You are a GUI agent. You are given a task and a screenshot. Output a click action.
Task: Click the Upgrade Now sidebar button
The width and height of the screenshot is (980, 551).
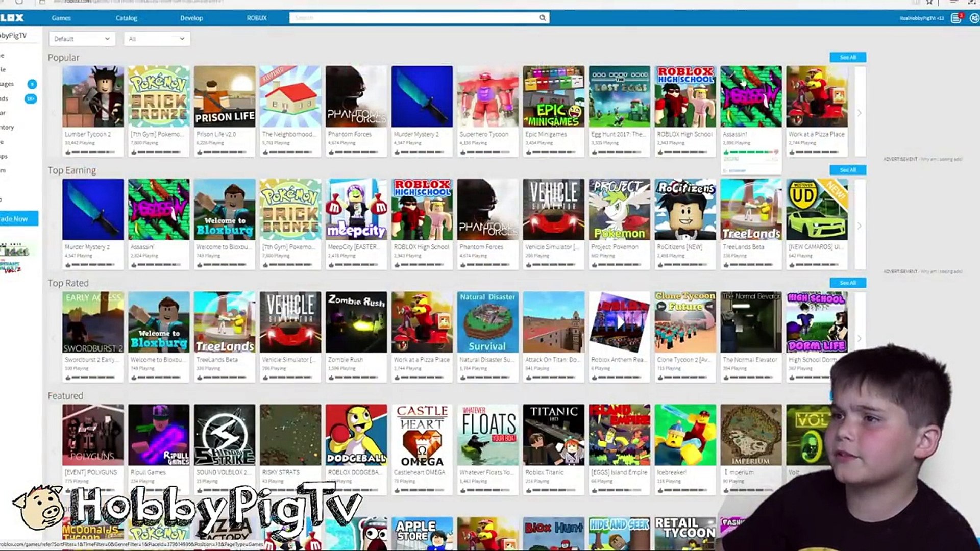(18, 218)
